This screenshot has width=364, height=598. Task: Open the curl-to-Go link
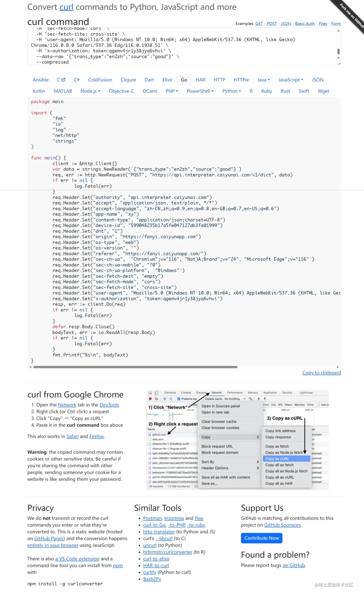point(154,525)
